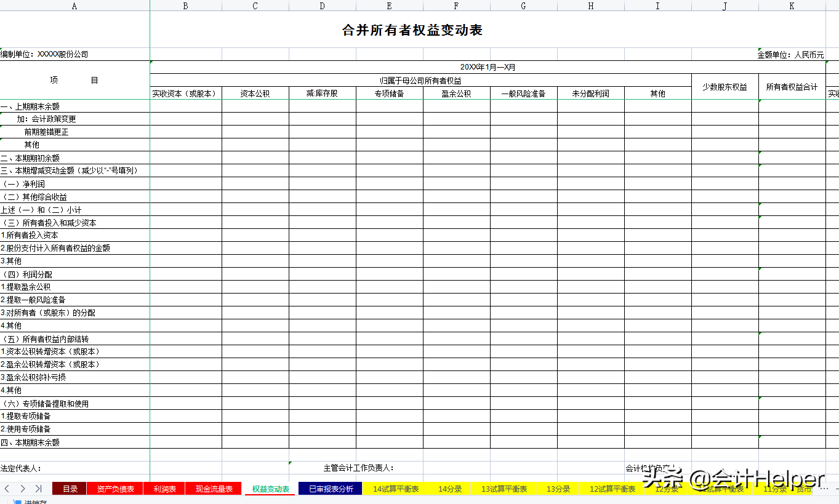
Task: Click the 少数股东权益 header cell
Action: coord(725,86)
